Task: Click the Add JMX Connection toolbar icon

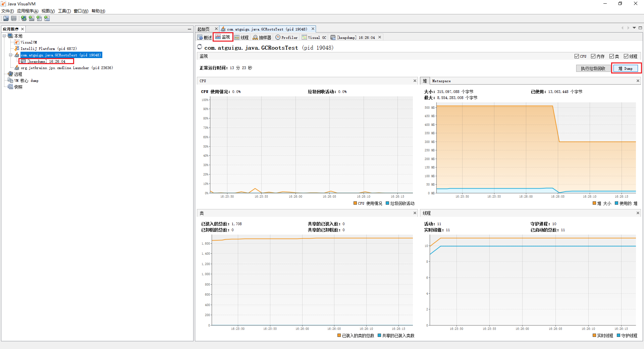Action: click(32, 18)
